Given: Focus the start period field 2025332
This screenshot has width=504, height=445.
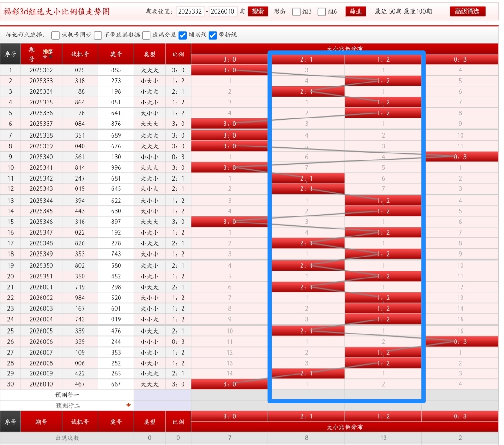Looking at the screenshot, I should click(190, 12).
